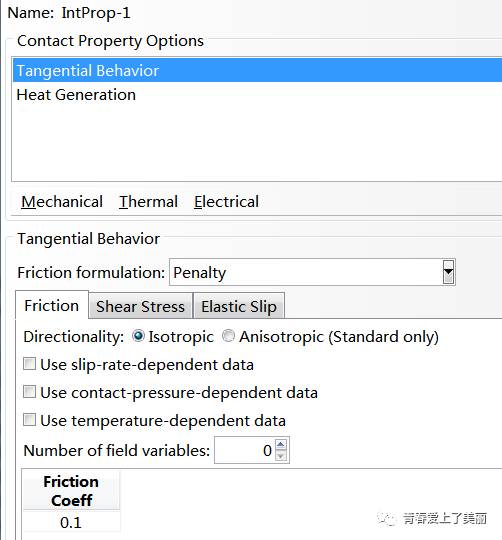Increase number of field variables with up arrow
502x540 pixels.
click(281, 445)
